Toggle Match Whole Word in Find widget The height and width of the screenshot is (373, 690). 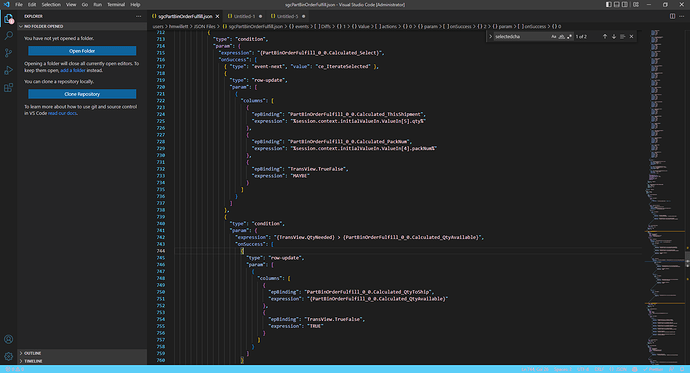(562, 37)
